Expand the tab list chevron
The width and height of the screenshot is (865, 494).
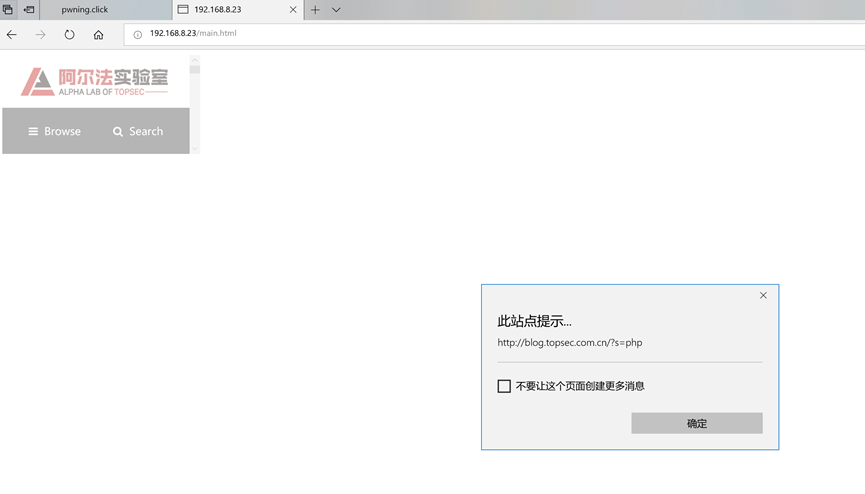336,9
